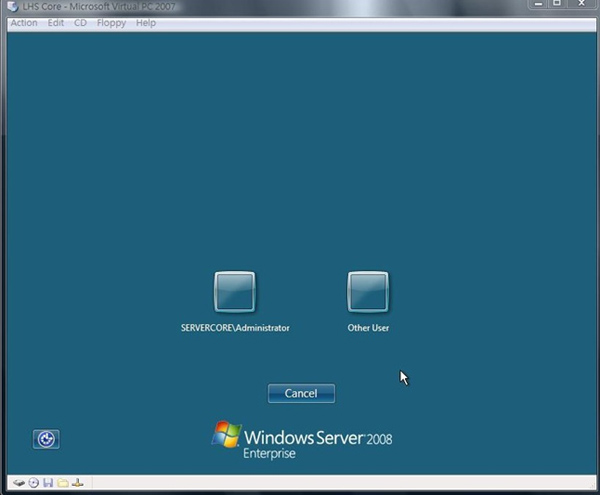Click the Other User text label
The image size is (600, 495).
coord(368,328)
